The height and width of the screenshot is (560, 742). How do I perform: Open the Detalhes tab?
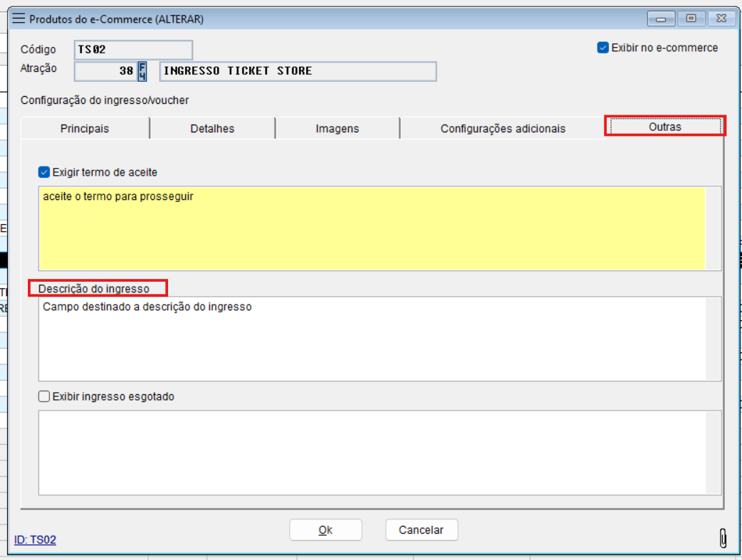point(212,129)
